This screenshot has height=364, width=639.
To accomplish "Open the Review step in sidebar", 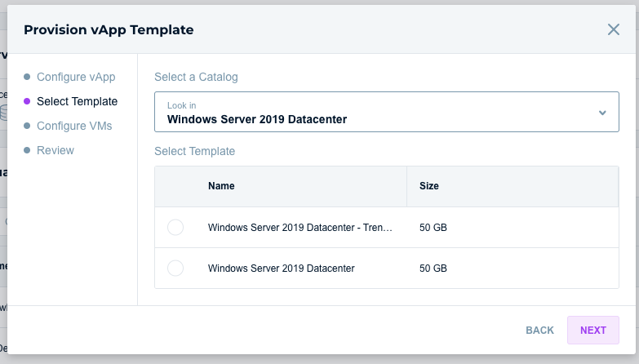I will click(55, 151).
